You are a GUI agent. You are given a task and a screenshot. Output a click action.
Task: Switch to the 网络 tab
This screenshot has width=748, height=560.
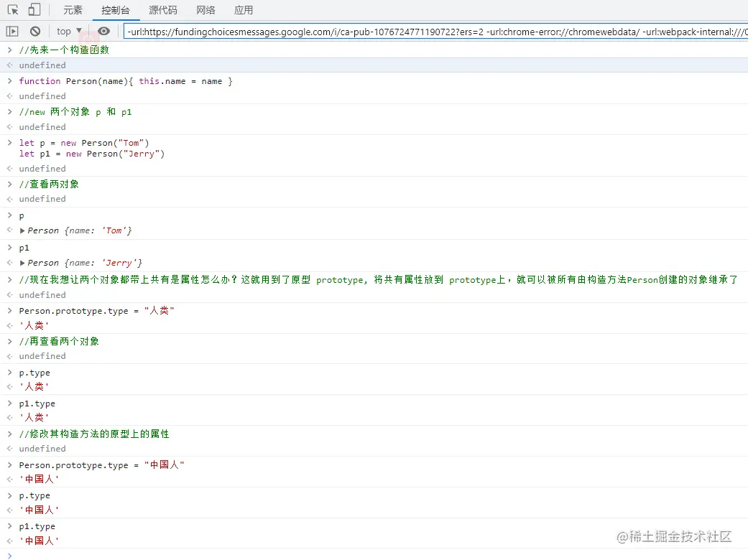[206, 10]
